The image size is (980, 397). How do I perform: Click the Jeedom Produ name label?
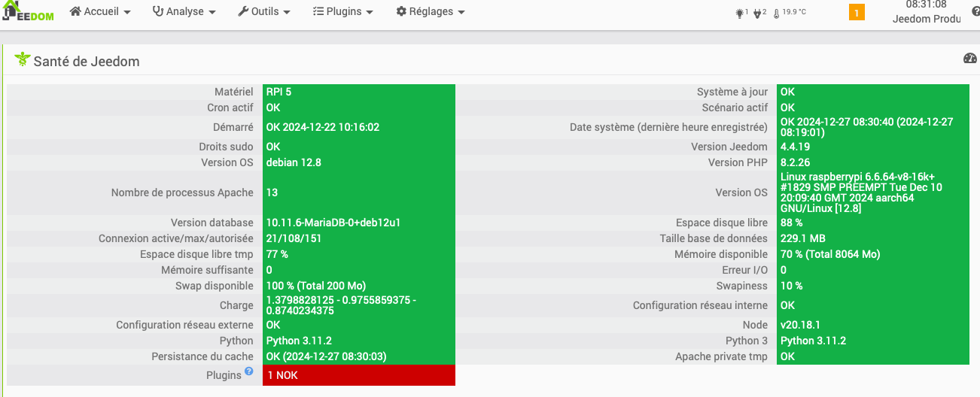[927, 19]
